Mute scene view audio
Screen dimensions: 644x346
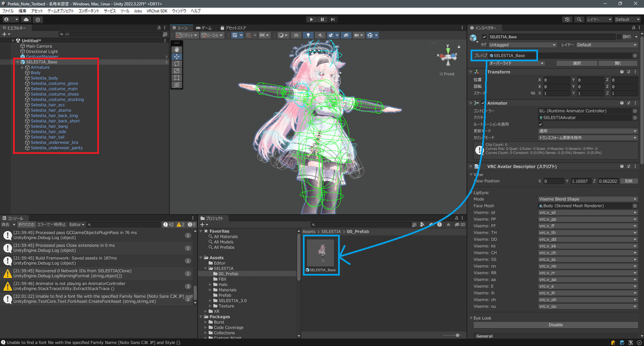319,35
